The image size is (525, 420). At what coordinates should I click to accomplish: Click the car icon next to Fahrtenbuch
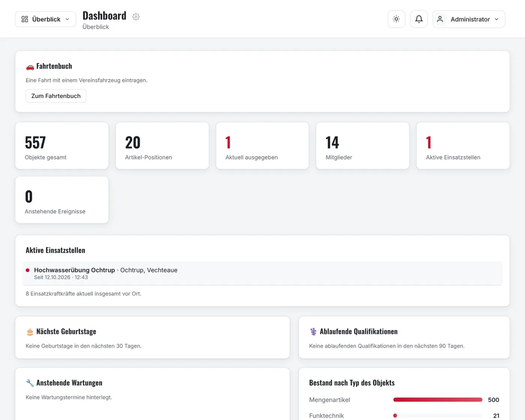click(30, 67)
